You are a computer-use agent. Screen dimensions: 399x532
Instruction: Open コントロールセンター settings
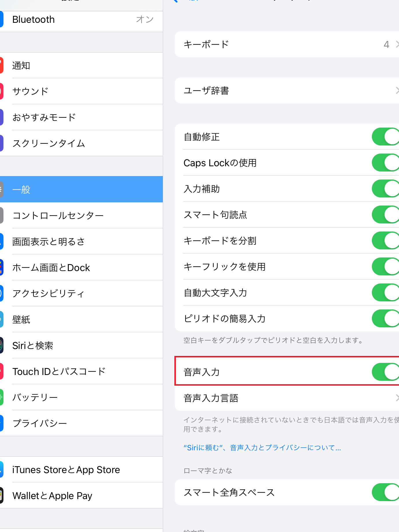point(81,215)
